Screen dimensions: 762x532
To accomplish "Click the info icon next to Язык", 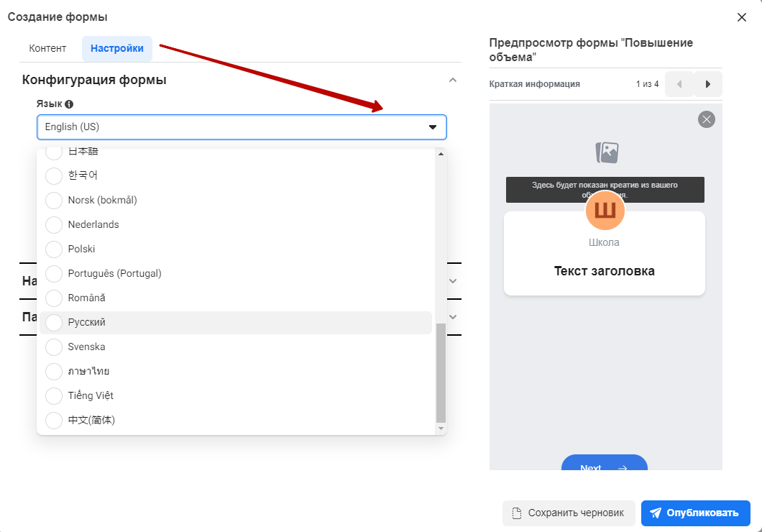I will (69, 104).
